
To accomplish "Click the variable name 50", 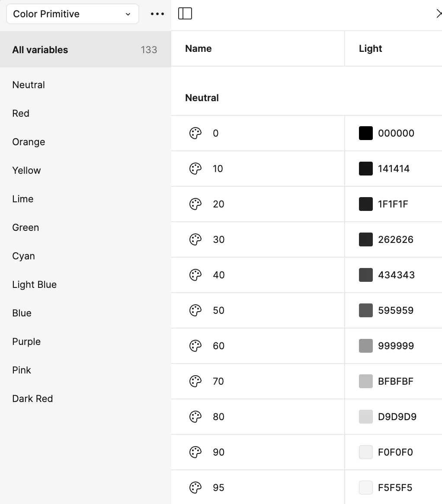I will click(219, 310).
